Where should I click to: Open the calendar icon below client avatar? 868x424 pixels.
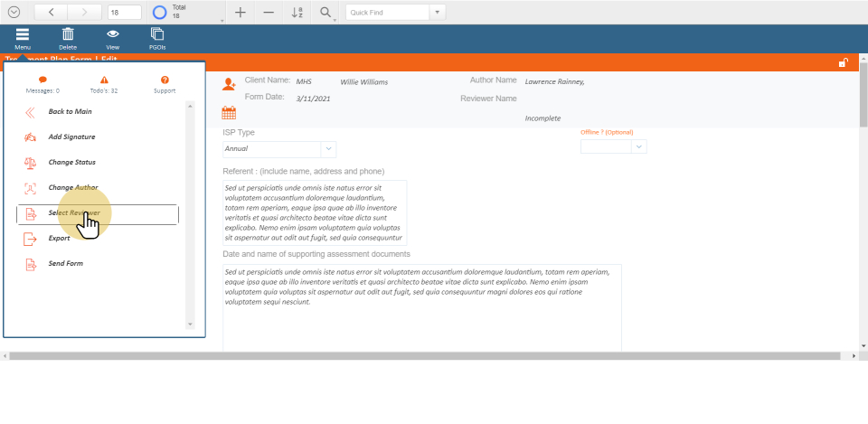(229, 113)
